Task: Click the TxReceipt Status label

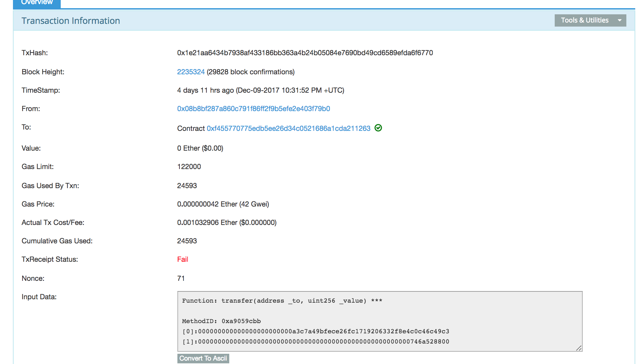Action: 50,259
